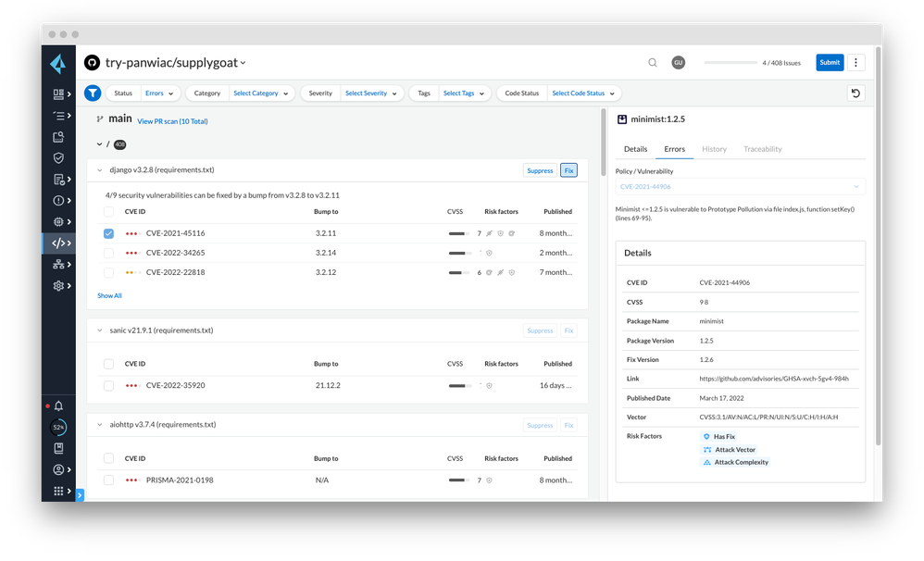This screenshot has width=924, height=561.
Task: Tick the CVE-2022-35920 checkbox
Action: point(109,385)
